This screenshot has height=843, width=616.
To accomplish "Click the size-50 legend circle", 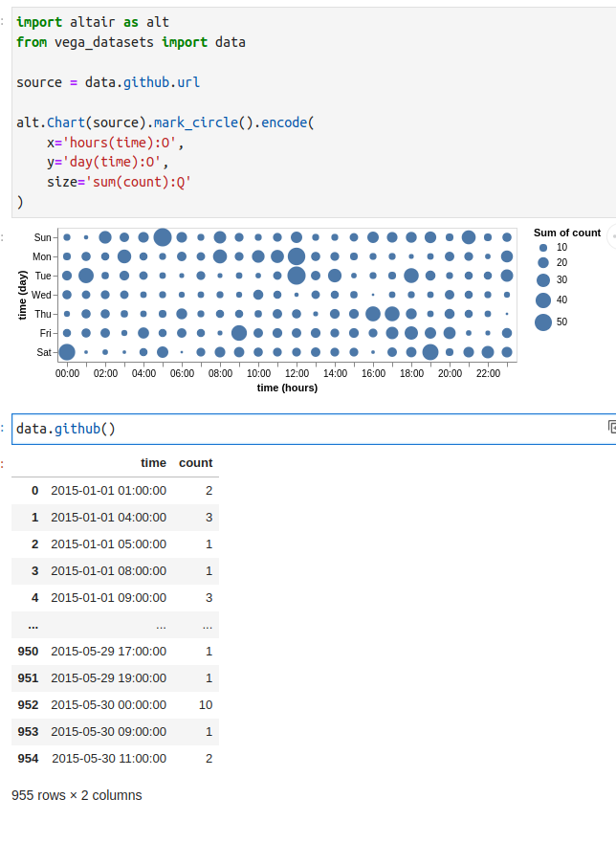I will tap(544, 322).
